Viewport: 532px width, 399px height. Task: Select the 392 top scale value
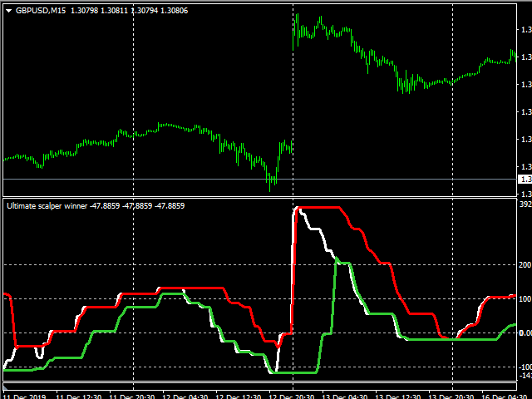click(x=525, y=204)
